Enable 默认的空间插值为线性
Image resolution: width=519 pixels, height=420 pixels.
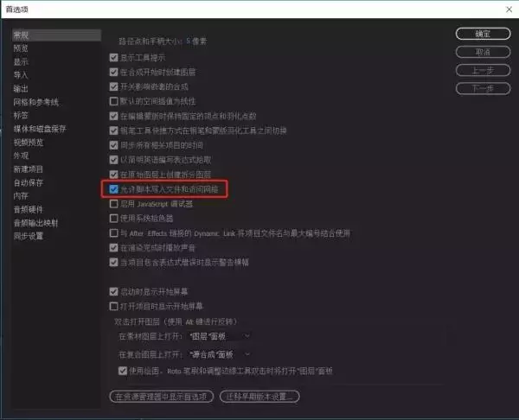pos(113,101)
